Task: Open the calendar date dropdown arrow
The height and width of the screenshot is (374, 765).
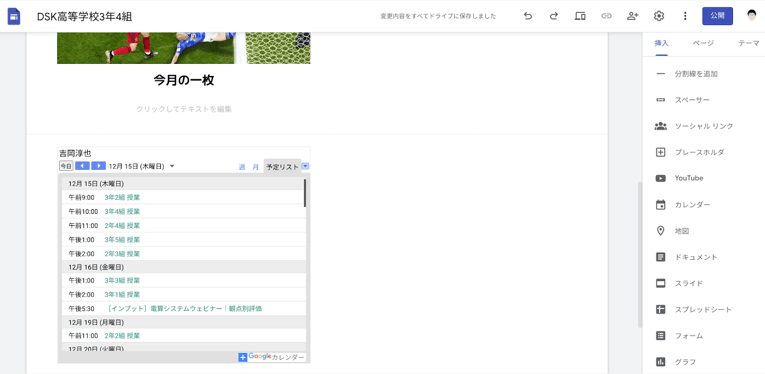Action: [x=172, y=166]
